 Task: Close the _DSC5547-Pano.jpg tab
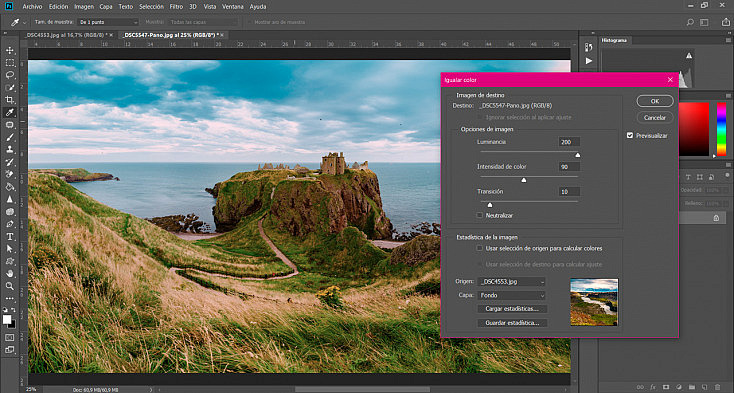click(222, 35)
